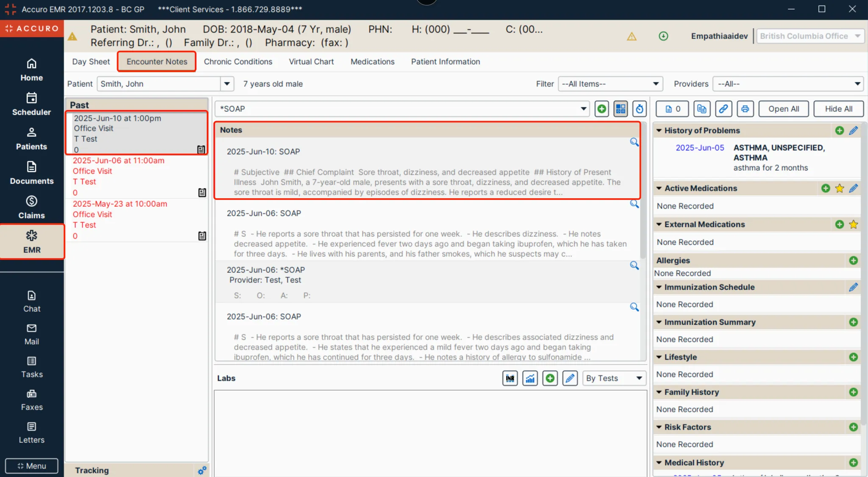Open the Medications tab
This screenshot has width=868, height=477.
coord(372,62)
